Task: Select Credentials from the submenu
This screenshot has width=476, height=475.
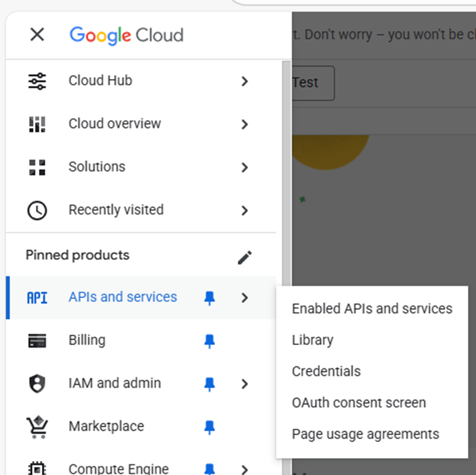Action: (x=326, y=371)
